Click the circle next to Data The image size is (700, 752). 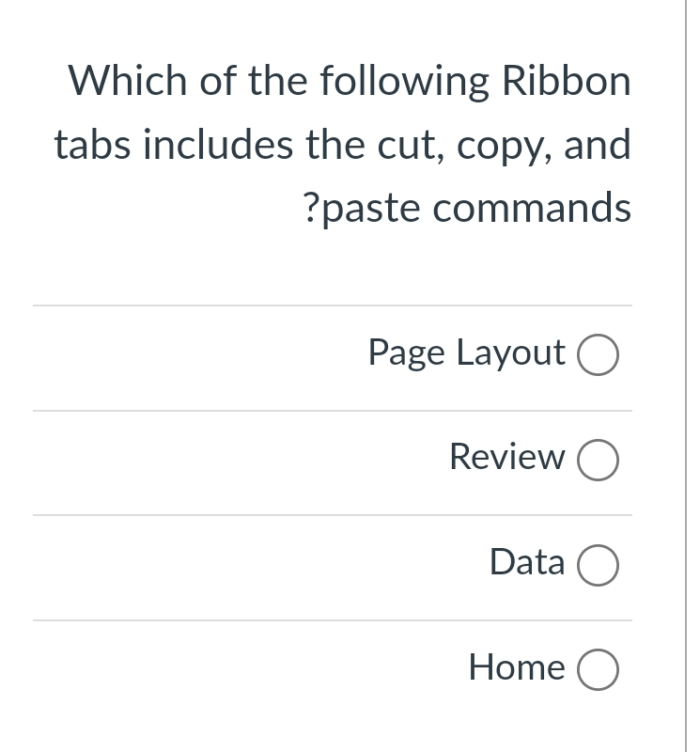598,566
